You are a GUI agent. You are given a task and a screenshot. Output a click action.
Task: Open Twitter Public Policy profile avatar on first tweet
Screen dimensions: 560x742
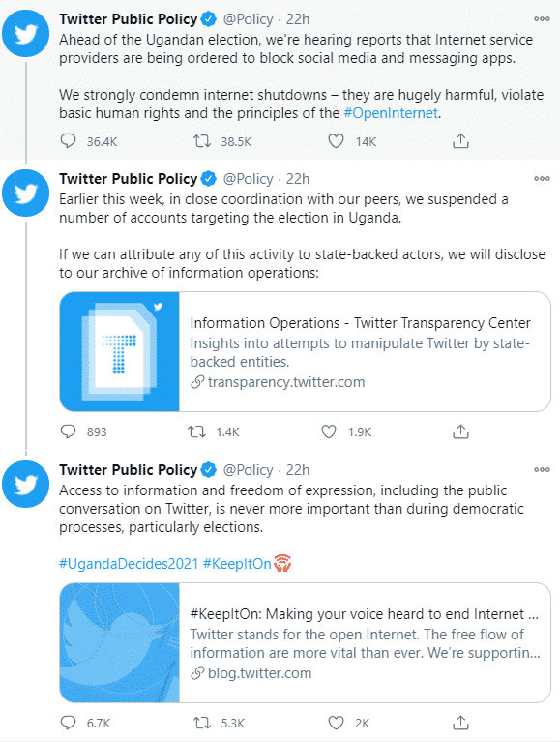(x=25, y=34)
